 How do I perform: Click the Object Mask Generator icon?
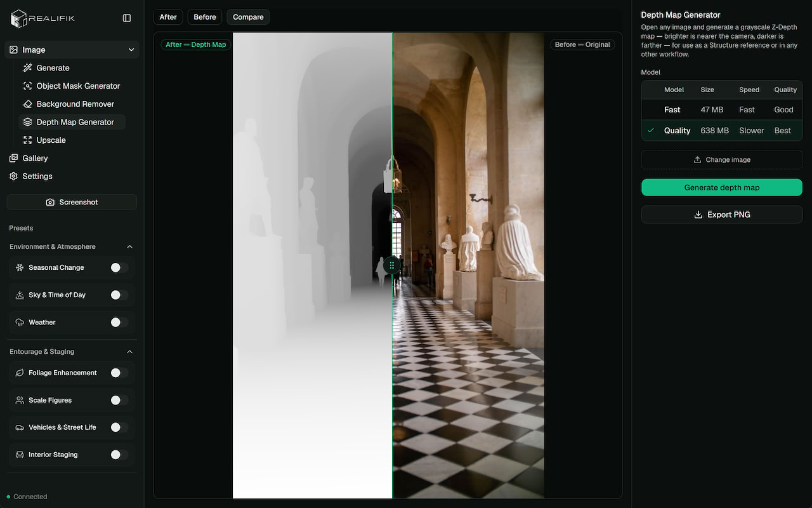point(27,86)
